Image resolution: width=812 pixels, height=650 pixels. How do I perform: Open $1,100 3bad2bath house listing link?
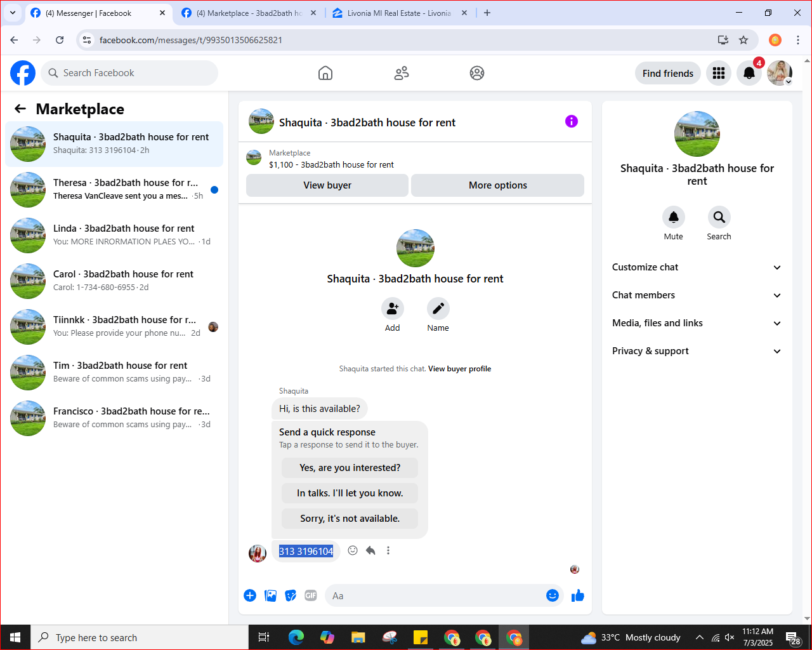point(331,164)
